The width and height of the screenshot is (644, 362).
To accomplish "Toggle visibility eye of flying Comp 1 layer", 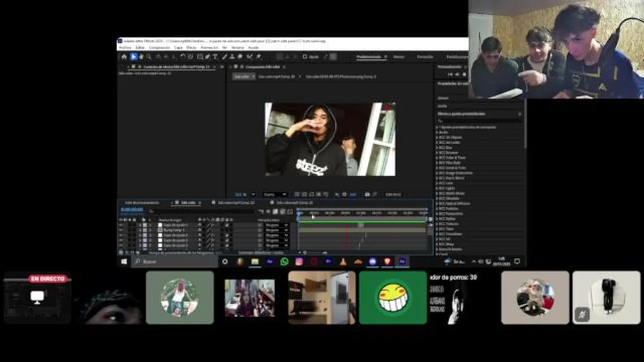I will pyautogui.click(x=120, y=230).
